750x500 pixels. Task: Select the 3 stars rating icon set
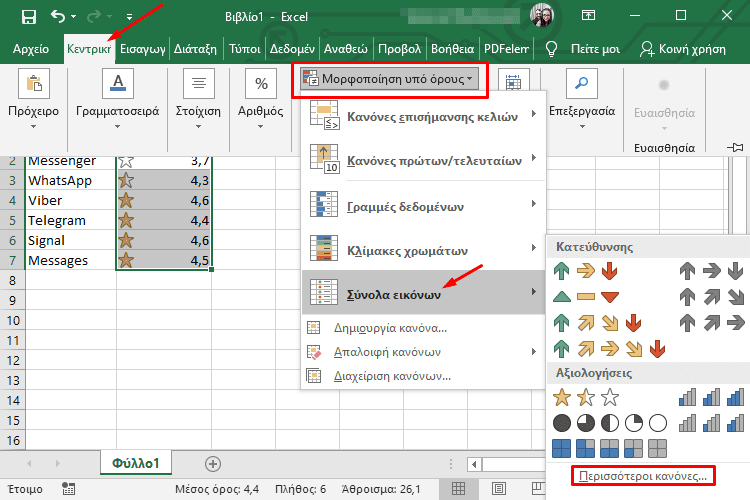[x=585, y=398]
